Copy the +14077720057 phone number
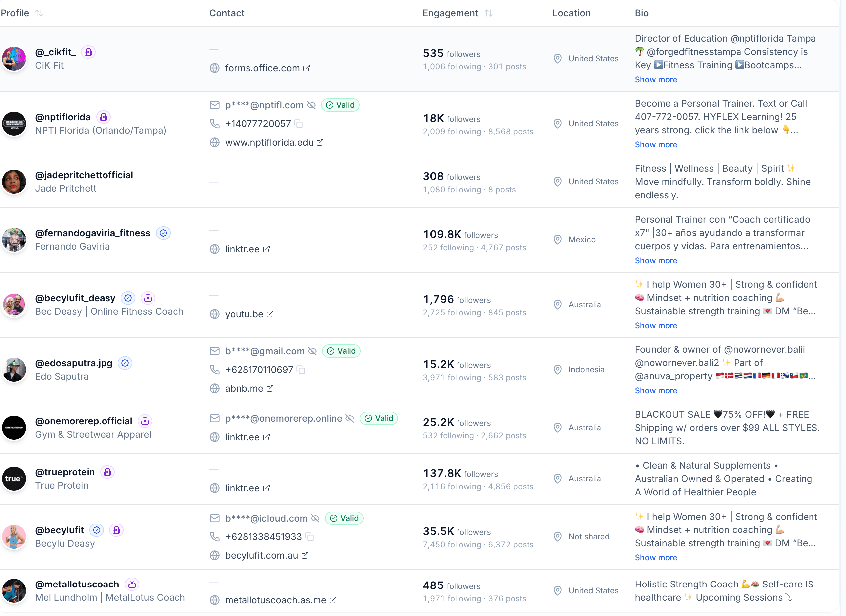Viewport: 846px width, 616px height. tap(299, 124)
